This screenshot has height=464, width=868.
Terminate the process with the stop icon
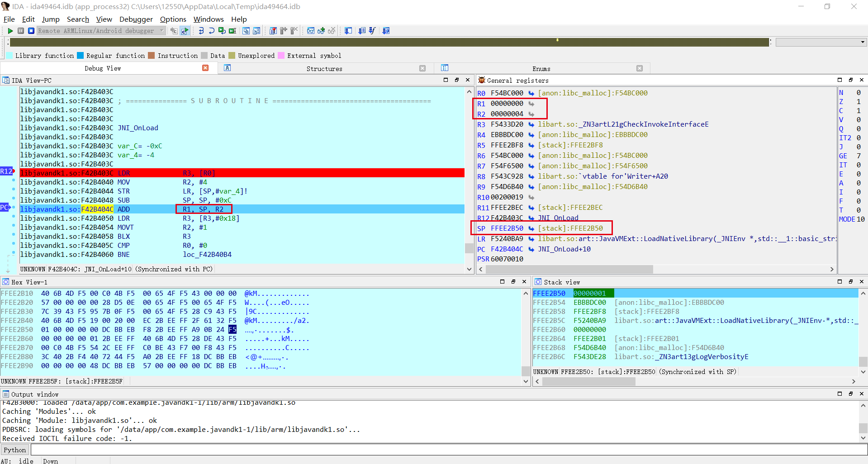31,31
